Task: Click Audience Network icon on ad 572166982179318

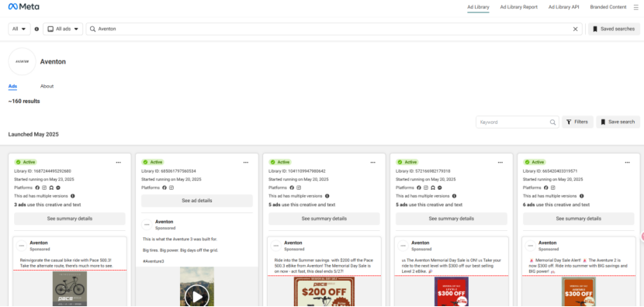Action: click(433, 188)
